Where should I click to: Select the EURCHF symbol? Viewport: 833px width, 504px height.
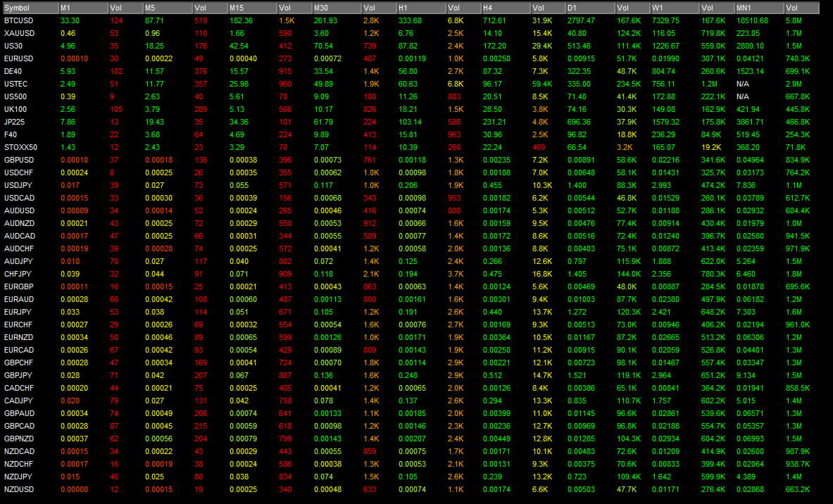18,325
